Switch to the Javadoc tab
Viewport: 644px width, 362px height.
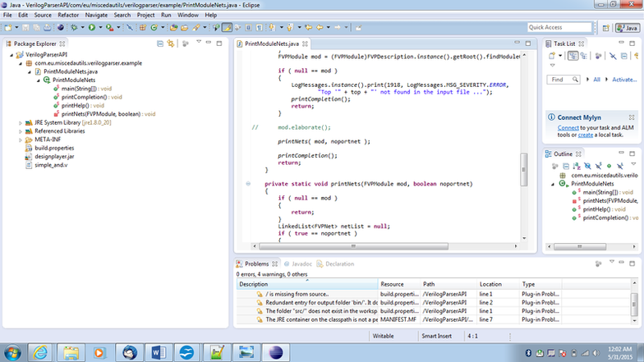[297, 264]
